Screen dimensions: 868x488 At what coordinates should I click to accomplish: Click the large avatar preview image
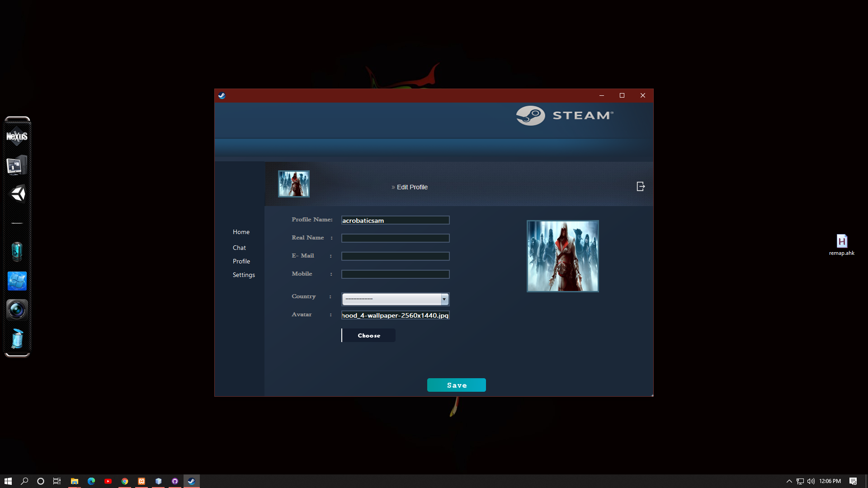tap(563, 256)
